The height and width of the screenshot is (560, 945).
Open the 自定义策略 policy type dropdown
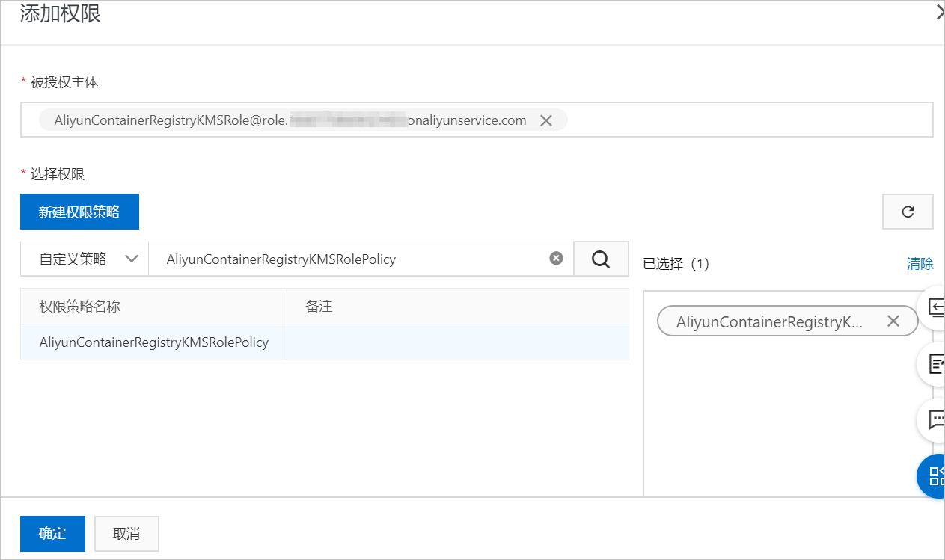point(85,259)
